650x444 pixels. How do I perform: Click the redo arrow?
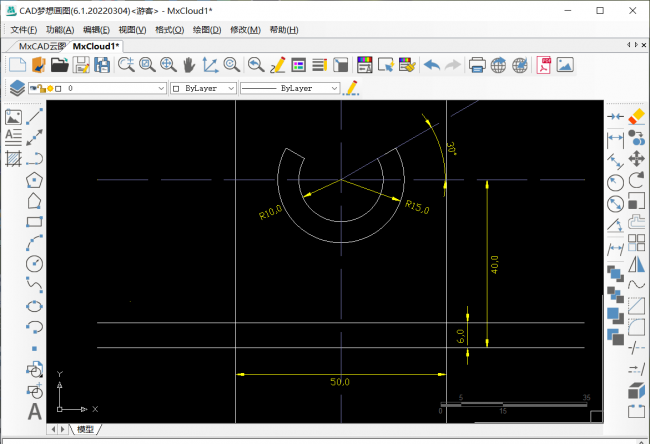[452, 65]
